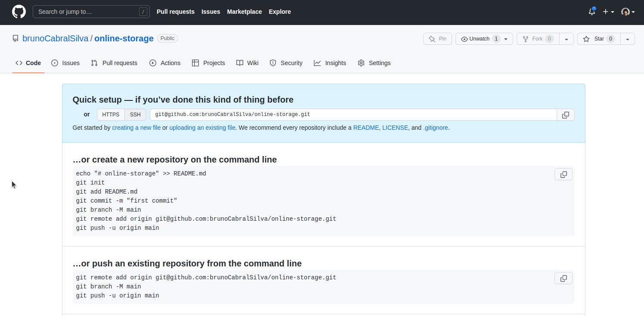Screen dimensions: 644x316
Task: Click the Star count badge
Action: point(610,39)
